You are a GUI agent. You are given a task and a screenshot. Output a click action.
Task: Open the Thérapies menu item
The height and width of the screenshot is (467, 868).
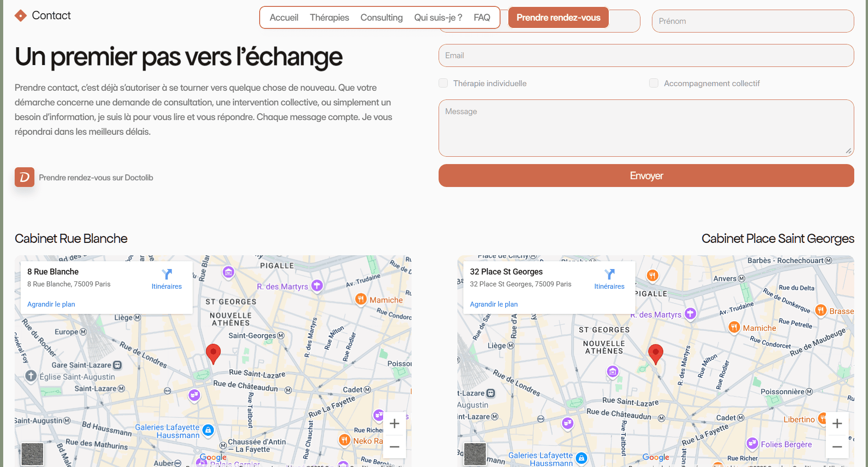point(329,17)
